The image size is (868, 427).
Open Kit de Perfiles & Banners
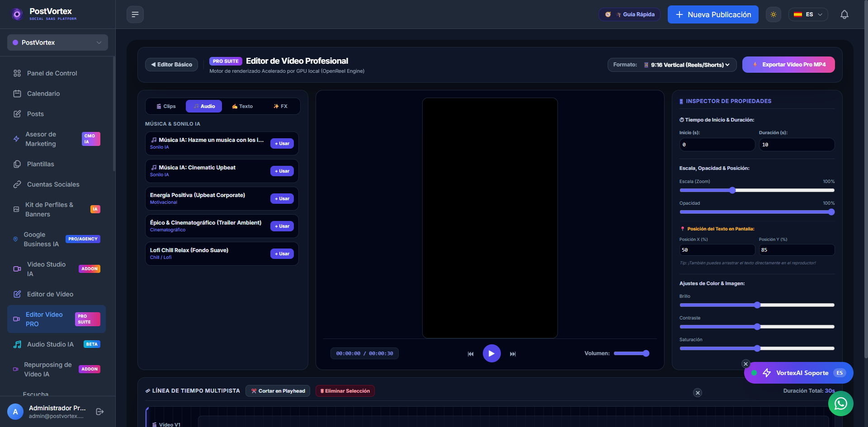(x=57, y=209)
